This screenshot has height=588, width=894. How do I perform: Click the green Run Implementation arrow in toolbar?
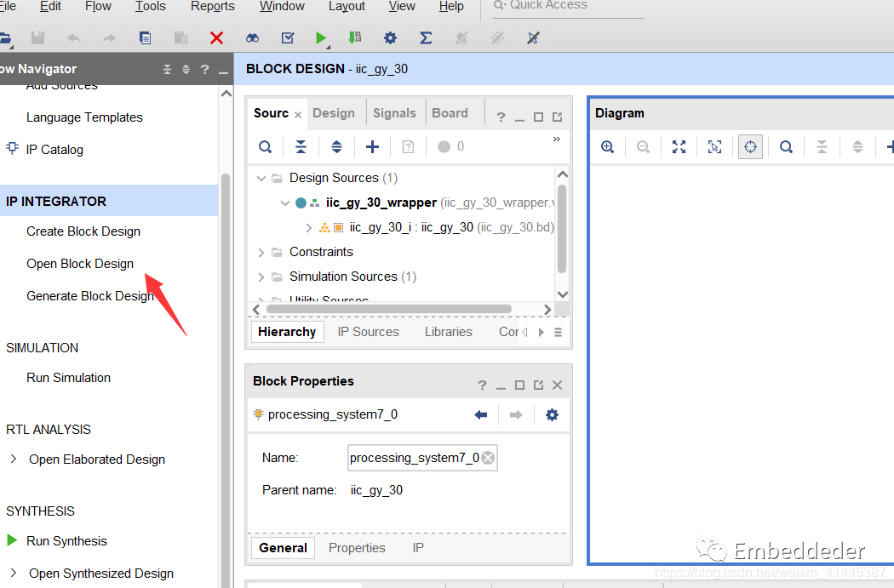coord(321,37)
